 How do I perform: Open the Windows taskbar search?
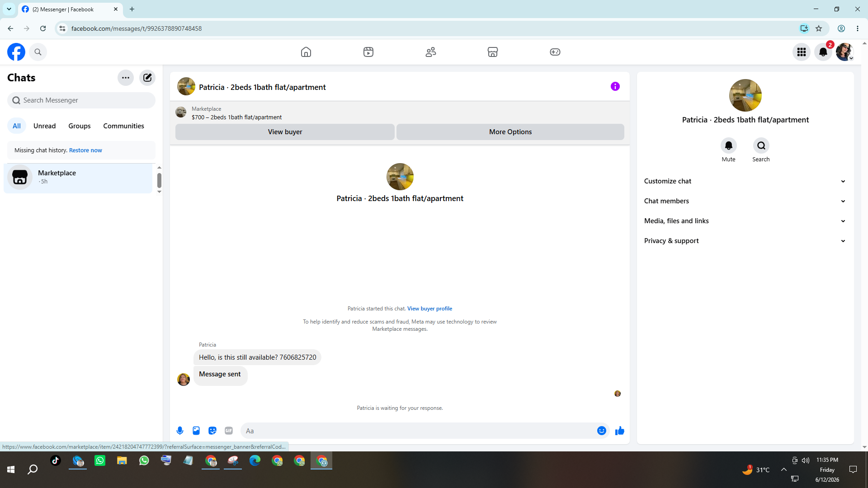33,470
